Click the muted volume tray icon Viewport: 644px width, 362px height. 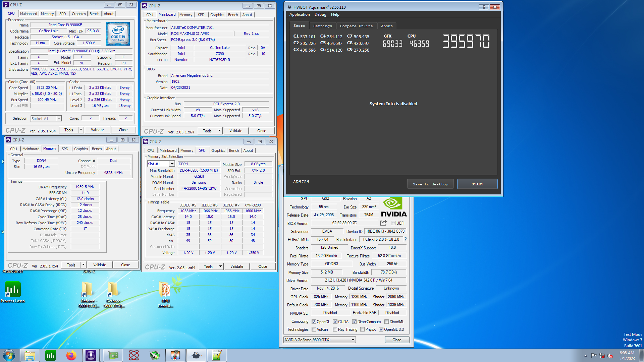(x=610, y=356)
